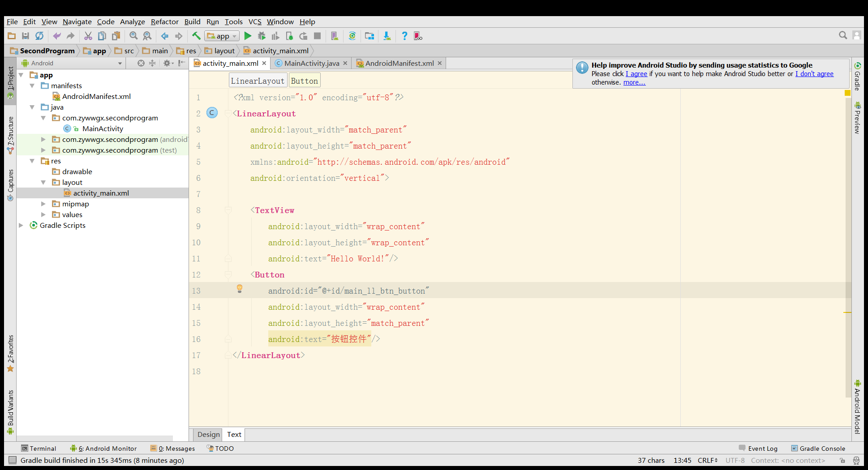
Task: Click the Make Project hammer icon
Action: 196,36
